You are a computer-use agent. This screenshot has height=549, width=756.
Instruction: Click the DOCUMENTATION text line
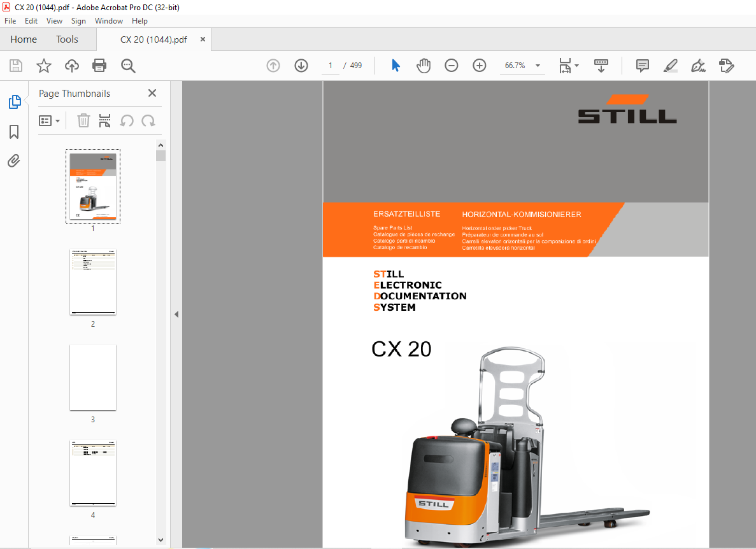420,296
